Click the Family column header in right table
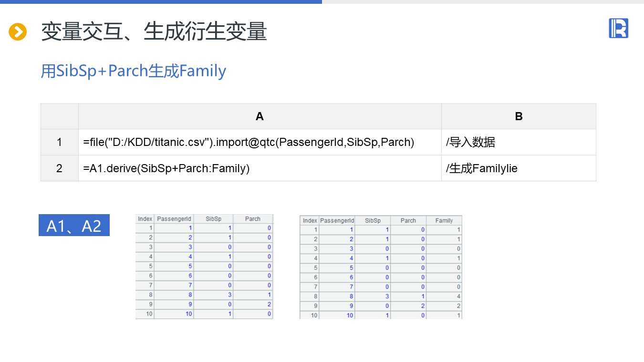 click(x=444, y=220)
